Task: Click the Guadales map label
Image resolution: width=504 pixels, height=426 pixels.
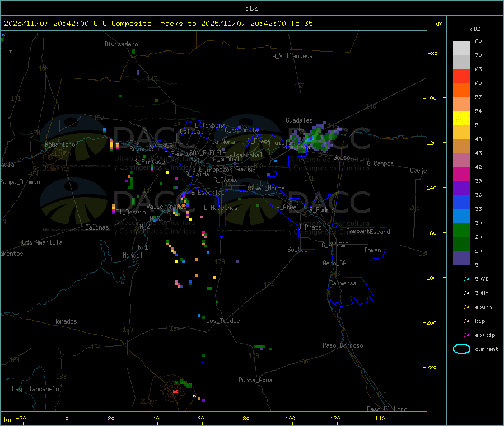Action: point(299,120)
